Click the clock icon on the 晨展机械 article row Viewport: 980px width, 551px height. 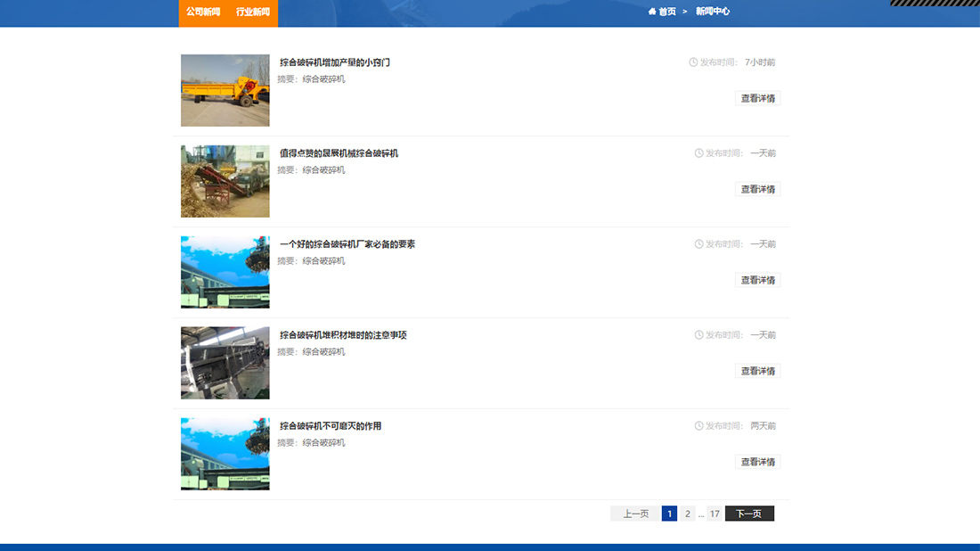(x=698, y=152)
